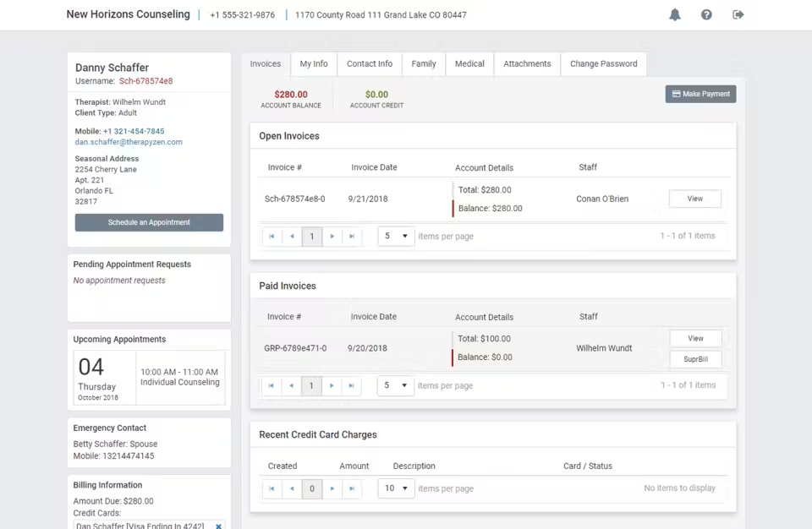Go to previous page in Credit Card Charges pager
The image size is (812, 529).
tap(292, 488)
